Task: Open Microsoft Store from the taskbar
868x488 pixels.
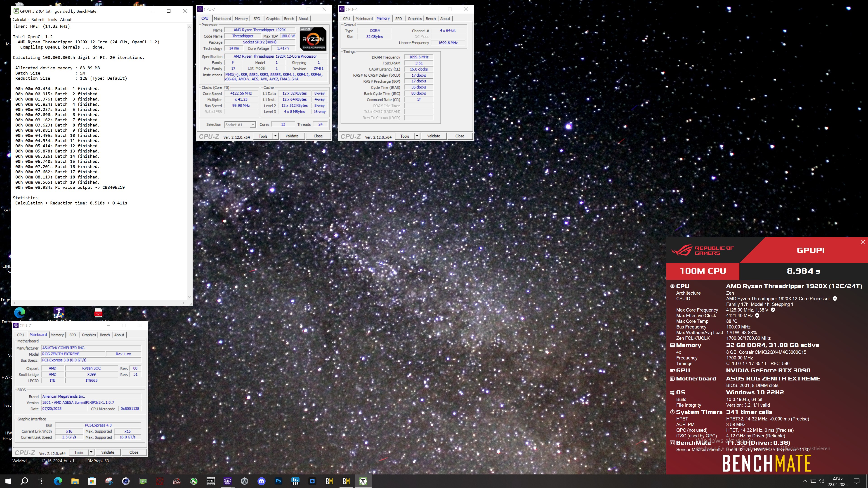Action: pos(92,481)
